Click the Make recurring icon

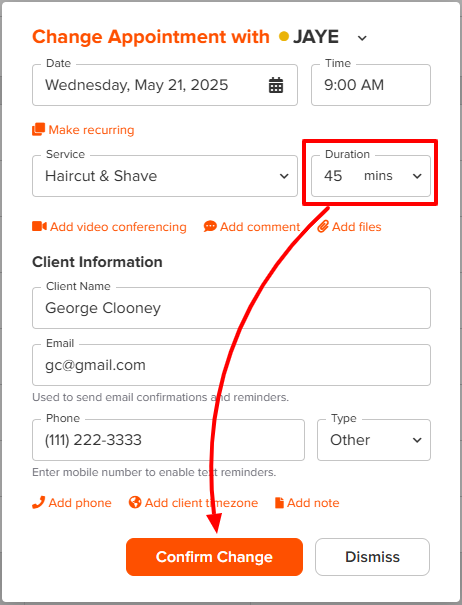[38, 130]
